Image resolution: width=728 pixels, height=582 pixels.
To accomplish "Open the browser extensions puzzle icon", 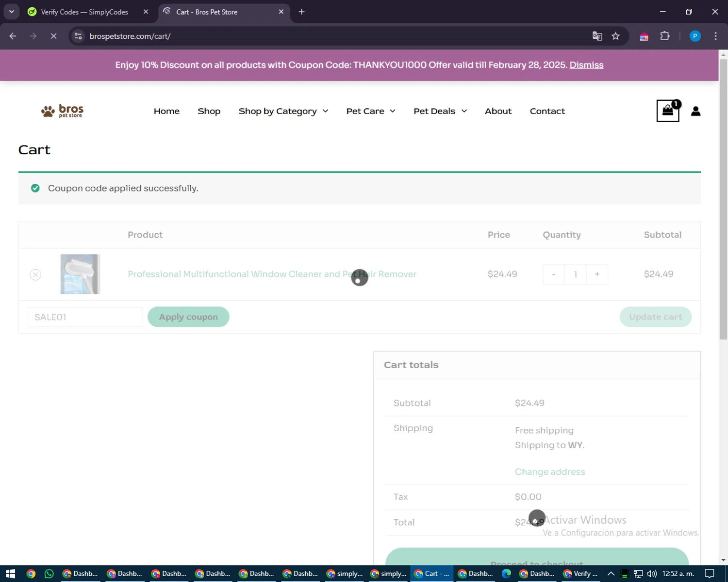I will tap(665, 36).
